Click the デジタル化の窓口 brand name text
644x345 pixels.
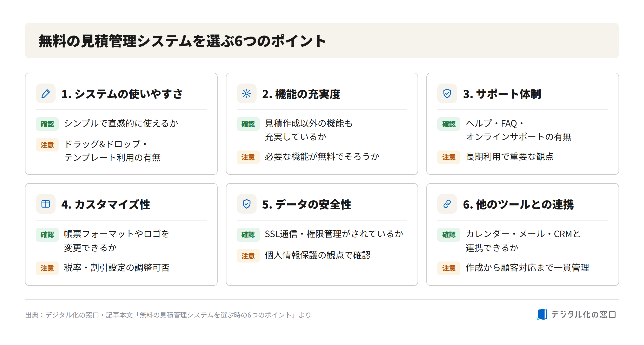click(583, 315)
